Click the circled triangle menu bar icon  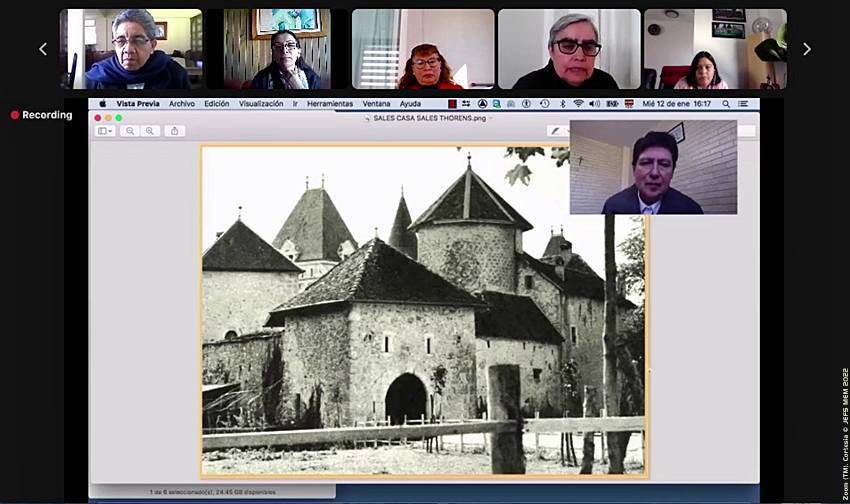[x=482, y=104]
